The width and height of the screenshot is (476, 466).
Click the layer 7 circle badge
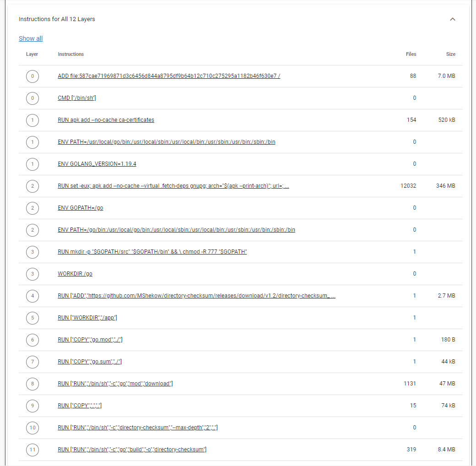coord(32,362)
